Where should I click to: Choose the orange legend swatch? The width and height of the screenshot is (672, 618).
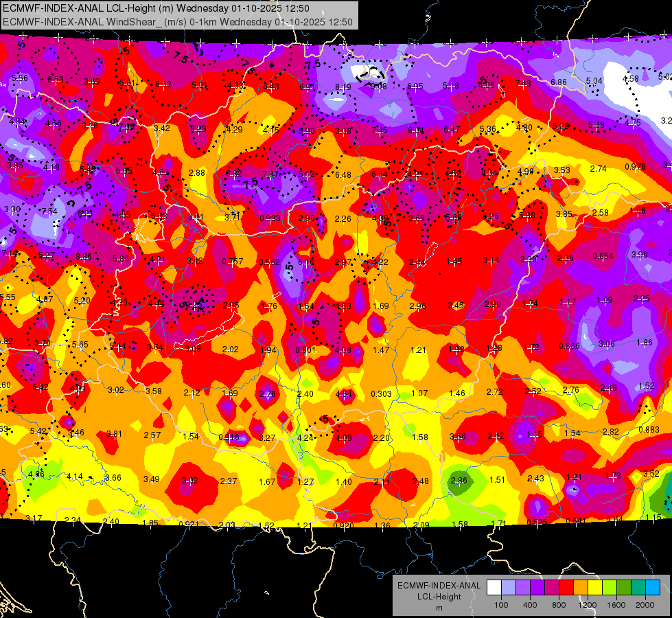point(581,588)
